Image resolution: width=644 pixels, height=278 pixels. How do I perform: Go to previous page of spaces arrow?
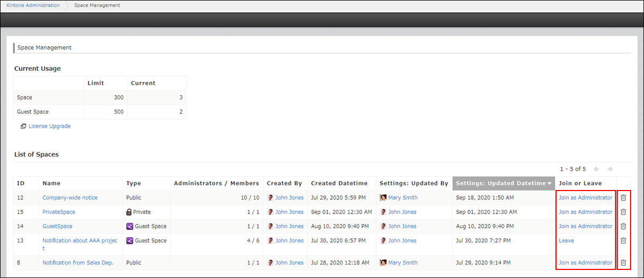click(597, 169)
